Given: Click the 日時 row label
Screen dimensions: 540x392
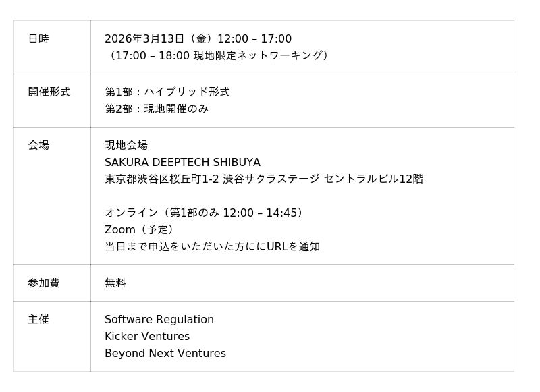Looking at the screenshot, I should 38,39.
